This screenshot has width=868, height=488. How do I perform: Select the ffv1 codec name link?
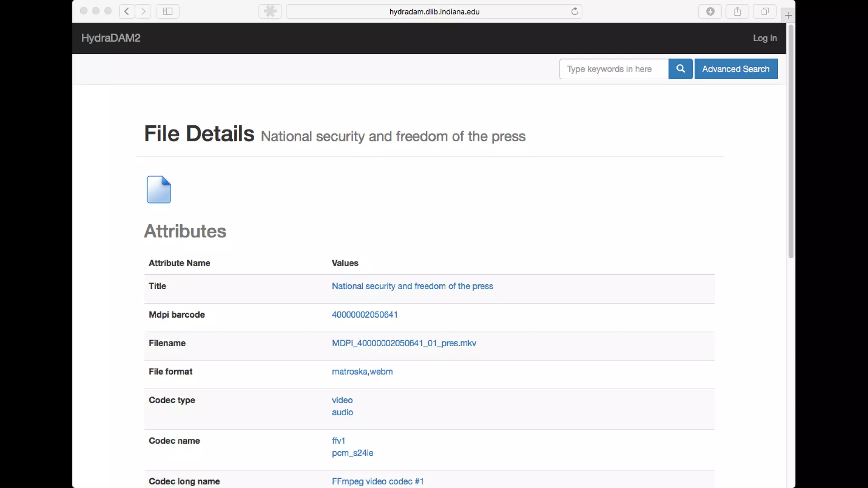click(x=338, y=441)
